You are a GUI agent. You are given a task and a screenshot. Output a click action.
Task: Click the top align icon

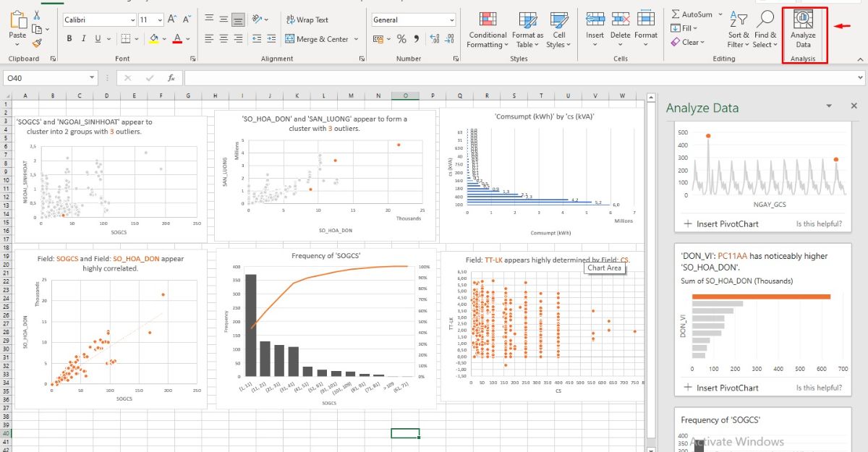pyautogui.click(x=208, y=20)
